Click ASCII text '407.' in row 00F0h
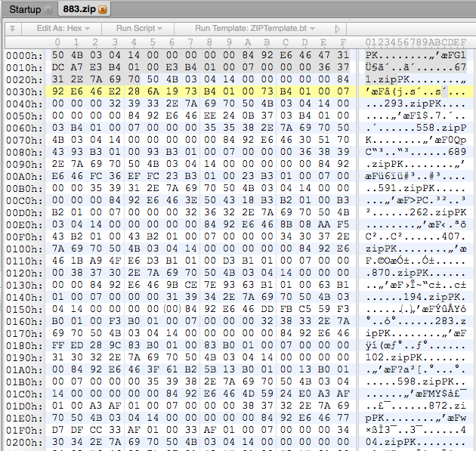This screenshot has width=476, height=451. coord(453,236)
